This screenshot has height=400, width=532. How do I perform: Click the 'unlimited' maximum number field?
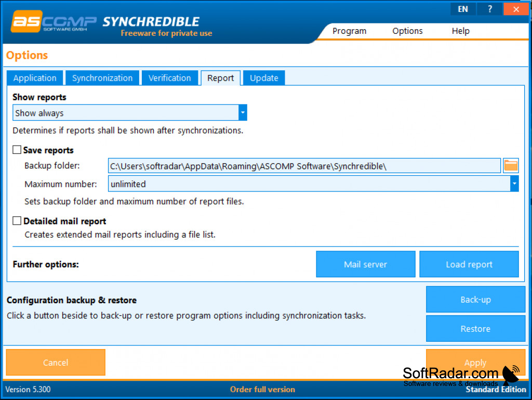[313, 184]
